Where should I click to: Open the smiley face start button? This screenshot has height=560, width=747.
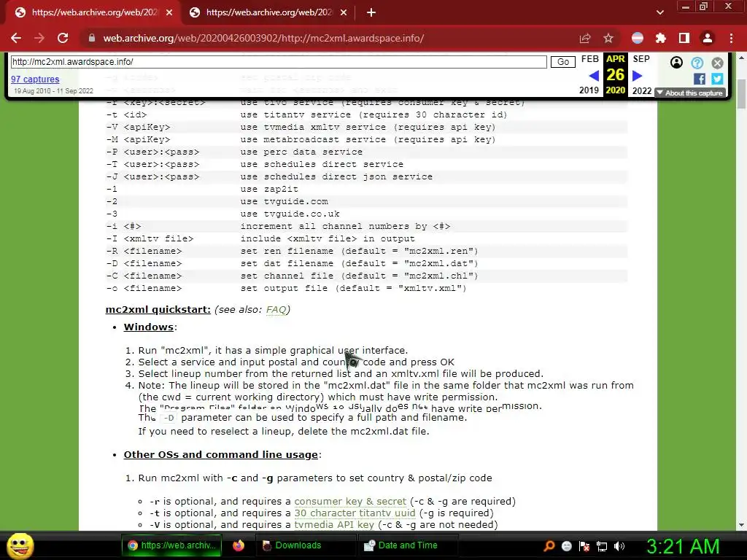point(20,545)
